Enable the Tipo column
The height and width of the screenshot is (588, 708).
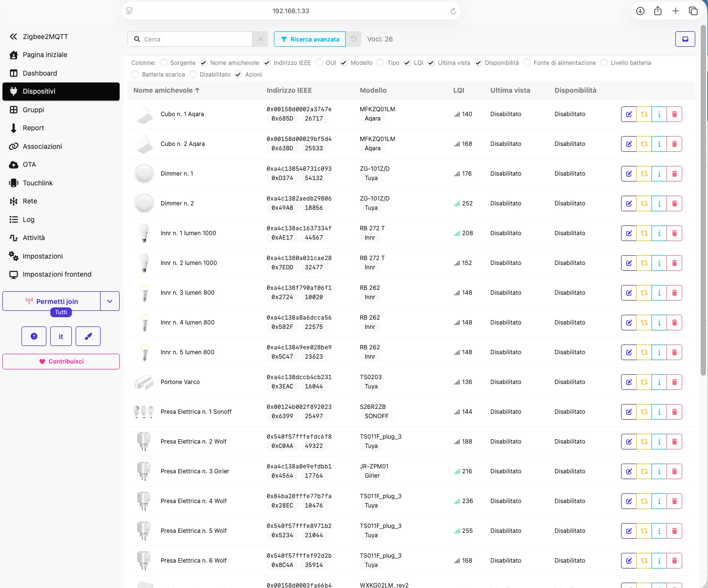point(380,62)
